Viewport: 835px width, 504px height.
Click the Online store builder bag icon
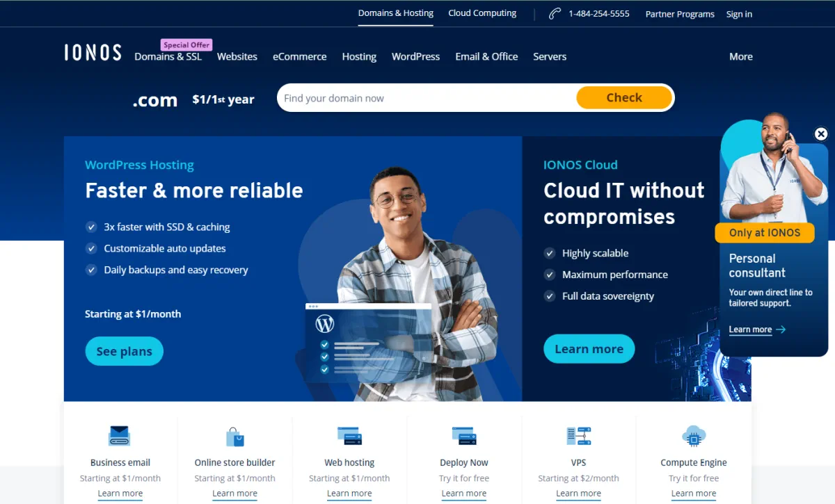pos(235,437)
